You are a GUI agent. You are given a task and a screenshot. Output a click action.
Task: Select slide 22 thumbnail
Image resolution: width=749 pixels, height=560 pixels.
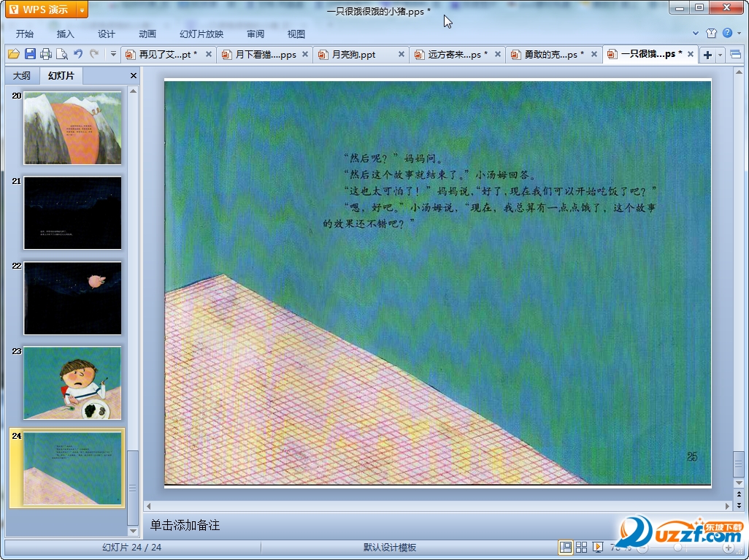(72, 298)
